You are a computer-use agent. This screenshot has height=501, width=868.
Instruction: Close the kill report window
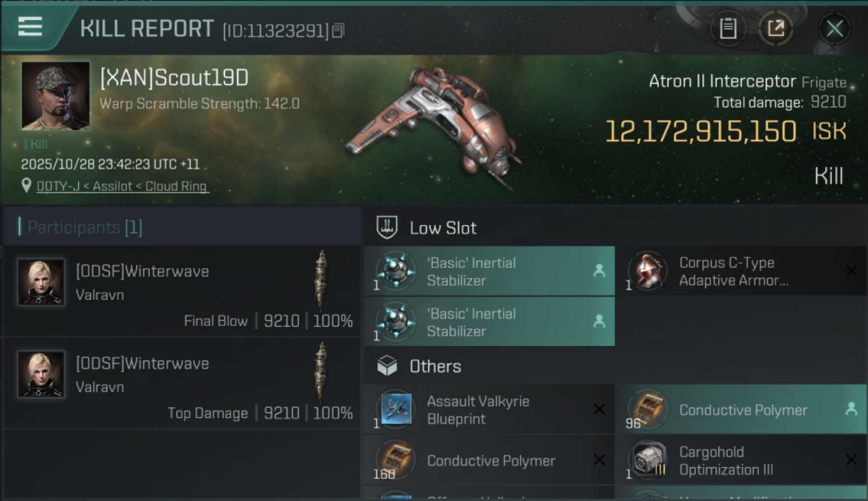(x=835, y=28)
